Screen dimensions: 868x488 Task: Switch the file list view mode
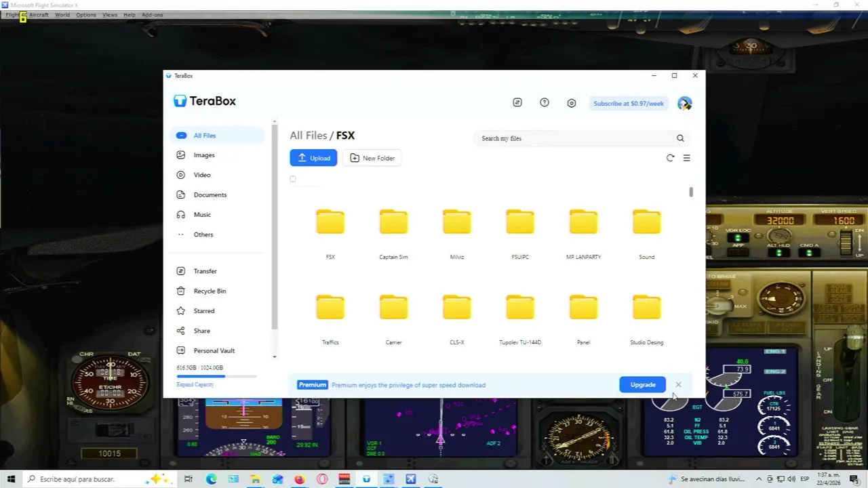pos(686,158)
